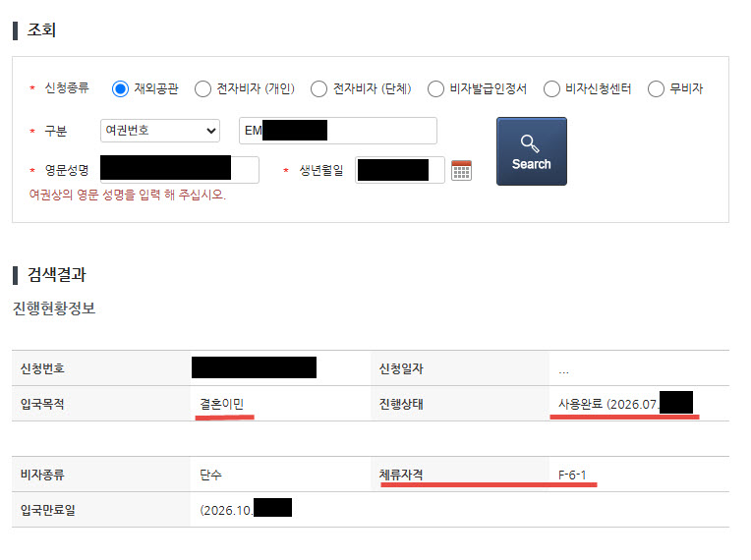Select the 전자비자 (개인) radio option
This screenshot has height=560, width=751.
202,89
